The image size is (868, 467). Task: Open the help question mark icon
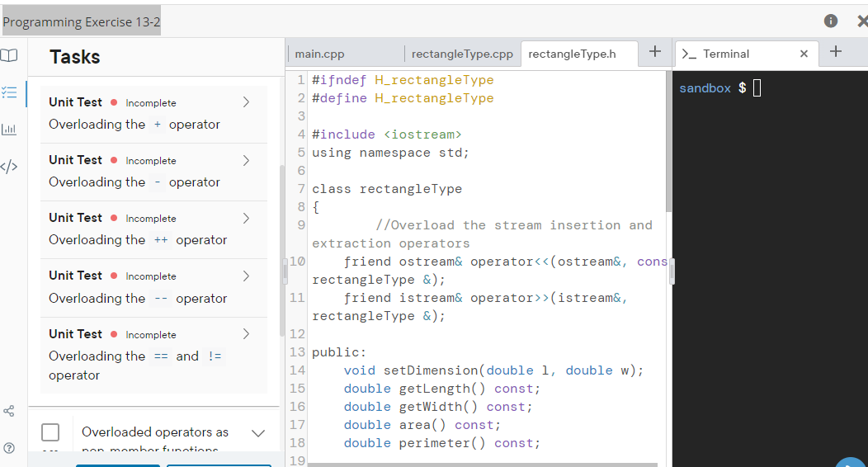point(9,448)
